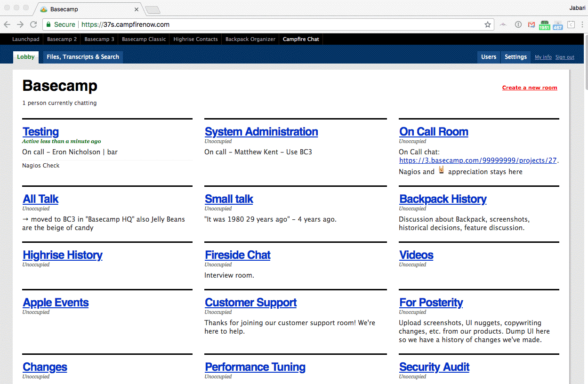Open the All Talk room
The height and width of the screenshot is (384, 588).
pyautogui.click(x=40, y=199)
